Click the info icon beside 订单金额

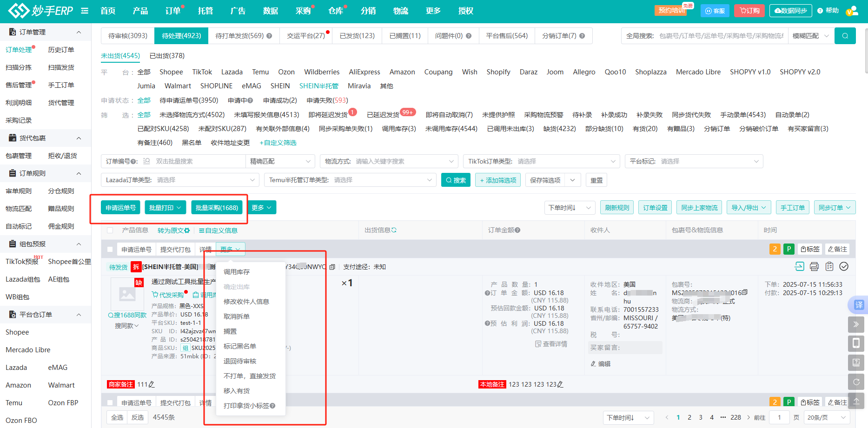pos(517,230)
